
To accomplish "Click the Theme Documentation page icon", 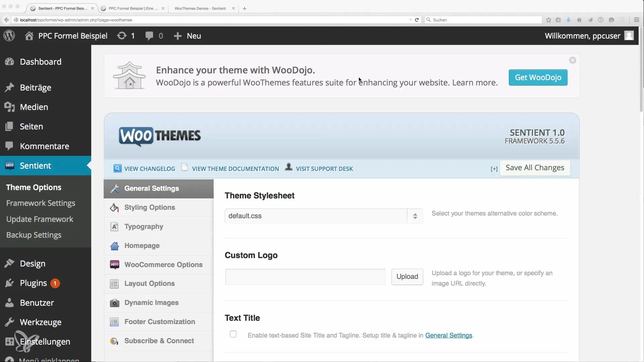I will pyautogui.click(x=184, y=167).
